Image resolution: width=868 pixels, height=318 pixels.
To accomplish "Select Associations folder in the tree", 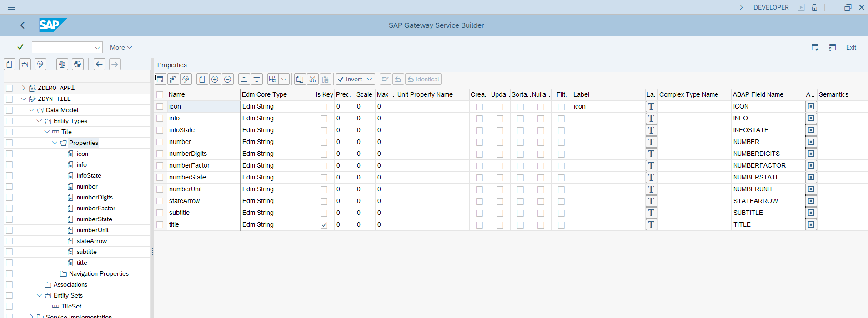I will 70,284.
